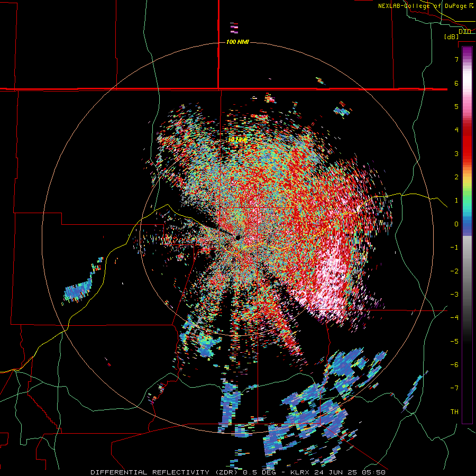Click the '7' value on the dB scale
The image size is (476, 476).
[x=456, y=59]
